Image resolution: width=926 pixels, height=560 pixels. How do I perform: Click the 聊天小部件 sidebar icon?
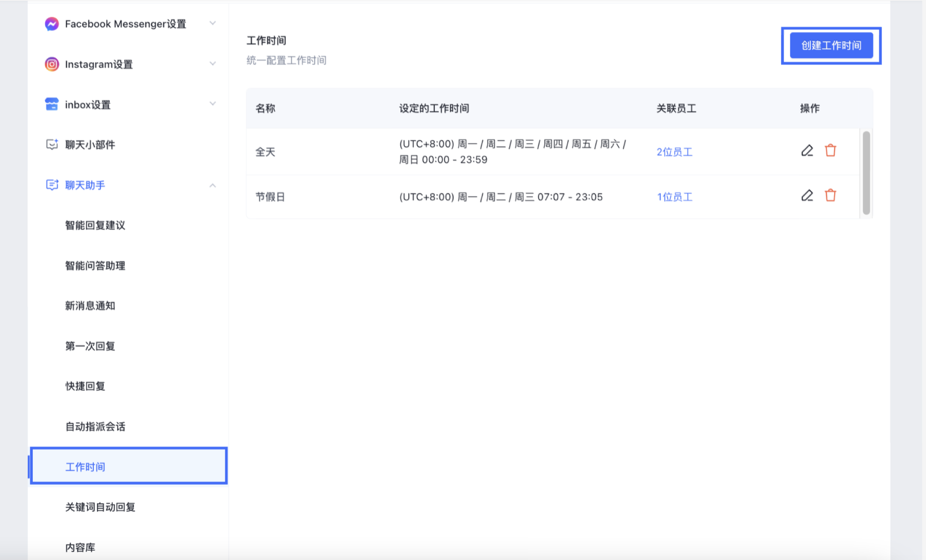click(x=51, y=144)
